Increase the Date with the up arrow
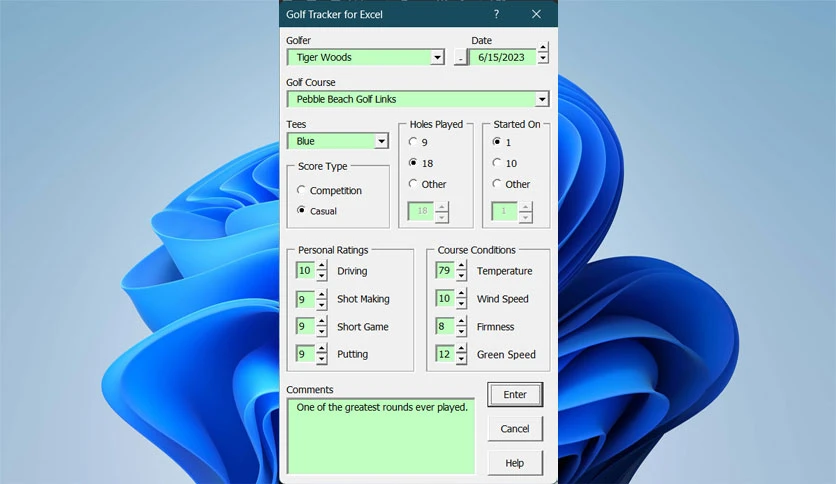 point(543,47)
